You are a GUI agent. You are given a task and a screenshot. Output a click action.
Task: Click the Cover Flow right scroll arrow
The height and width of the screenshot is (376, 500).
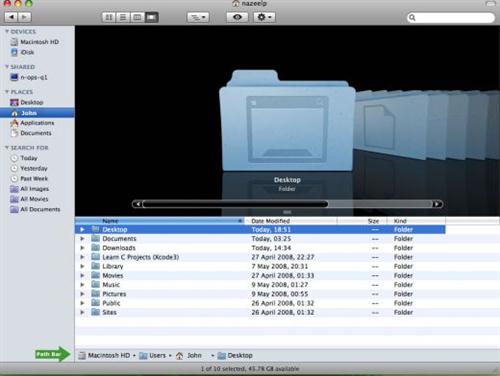(x=437, y=204)
